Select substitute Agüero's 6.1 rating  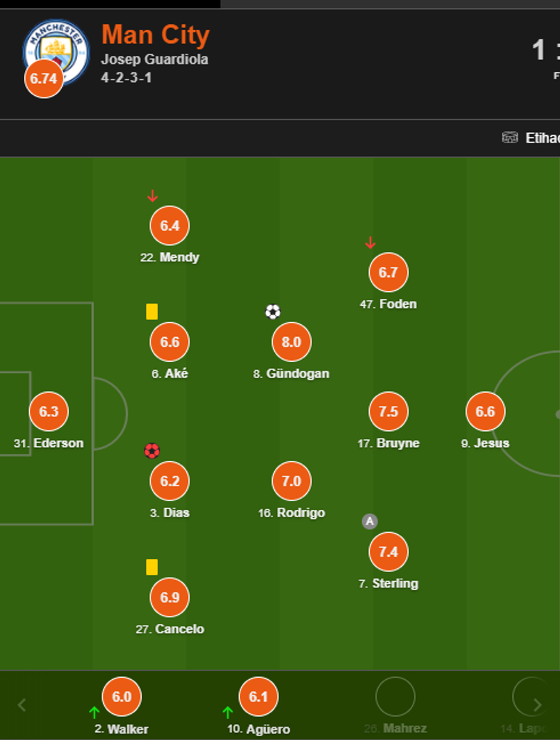(x=258, y=697)
